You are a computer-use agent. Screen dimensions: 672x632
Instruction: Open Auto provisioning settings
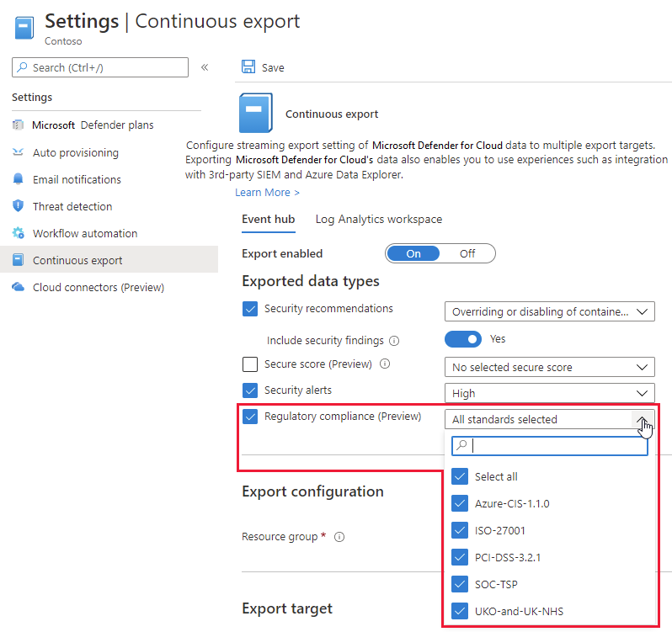[x=76, y=152]
